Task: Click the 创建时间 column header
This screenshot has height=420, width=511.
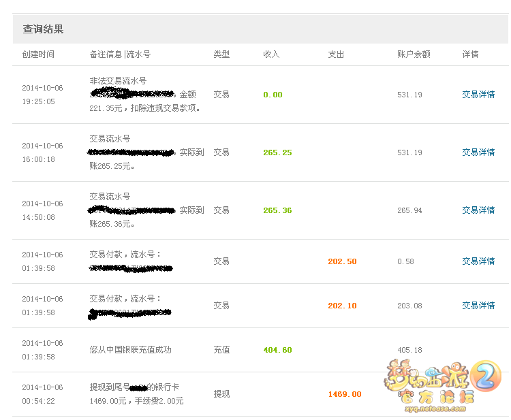Action: pyautogui.click(x=38, y=54)
